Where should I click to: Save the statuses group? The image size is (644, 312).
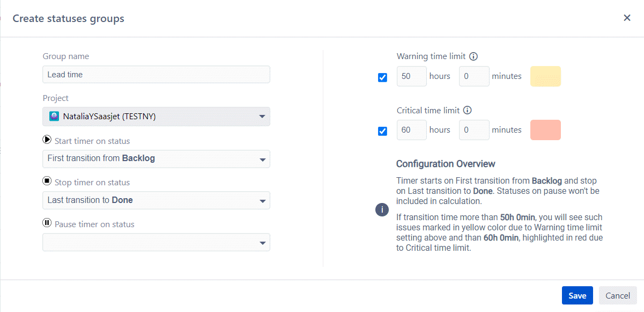(x=577, y=295)
